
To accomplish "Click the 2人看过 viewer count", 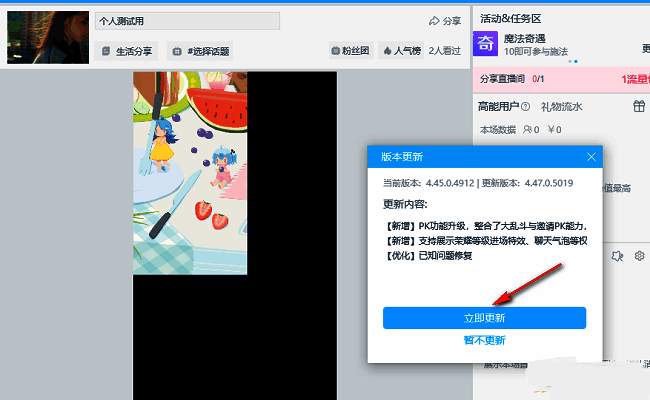I will [444, 51].
